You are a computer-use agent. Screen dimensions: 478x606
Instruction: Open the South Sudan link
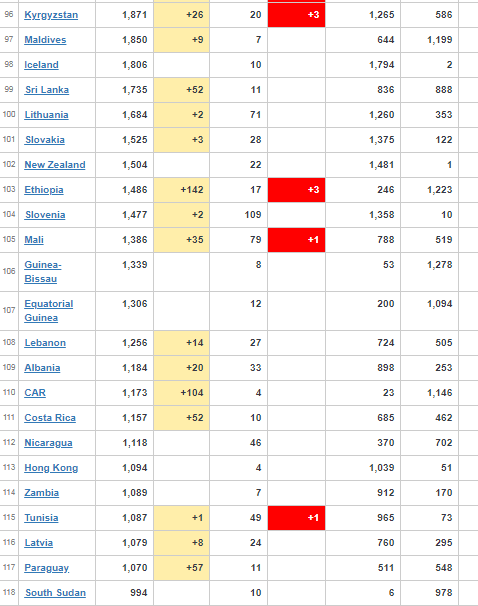click(55, 593)
